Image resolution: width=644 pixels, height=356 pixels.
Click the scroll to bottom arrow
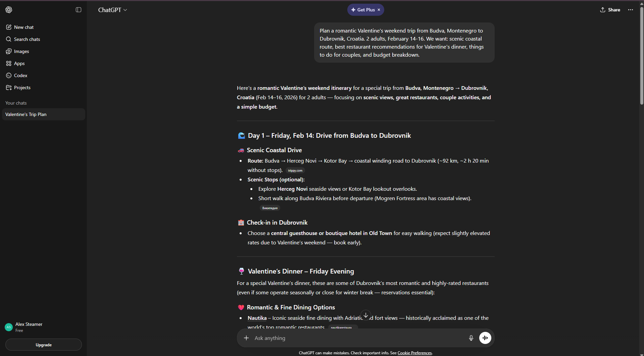366,315
